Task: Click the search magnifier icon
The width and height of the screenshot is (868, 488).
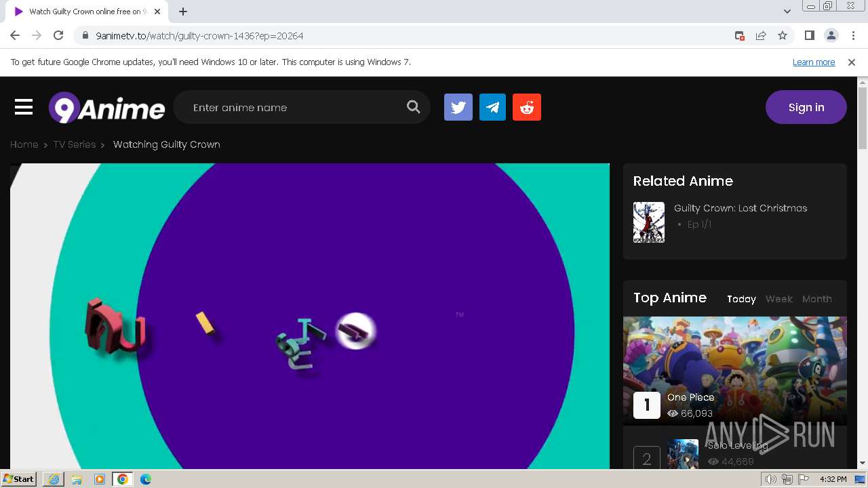Action: [413, 107]
